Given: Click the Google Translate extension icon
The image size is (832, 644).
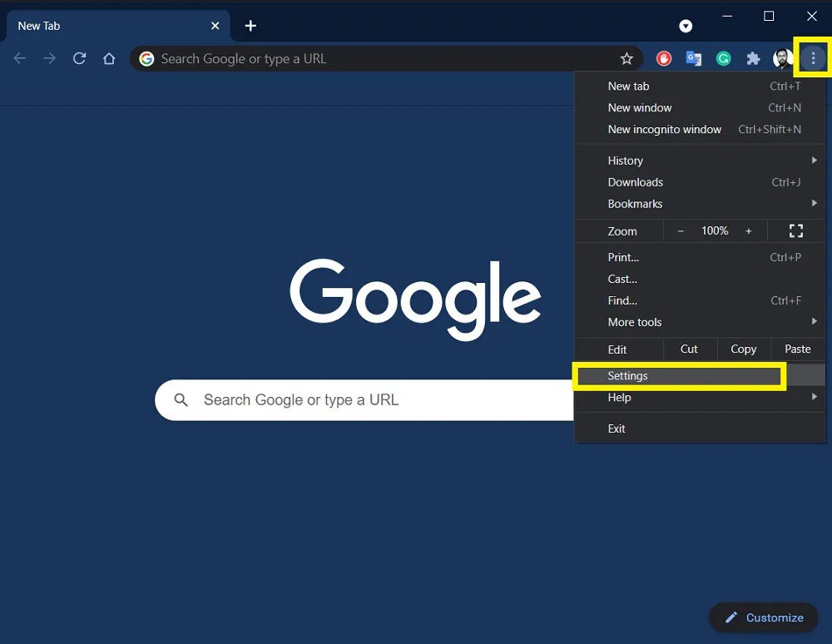Looking at the screenshot, I should pos(693,58).
